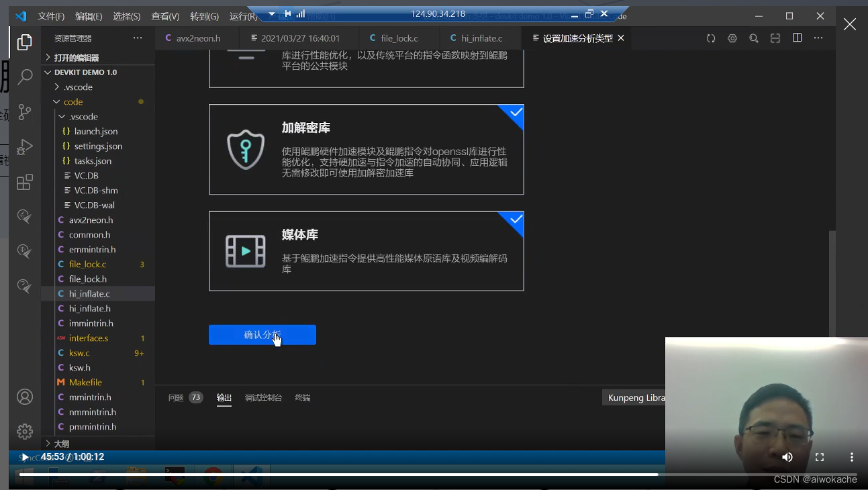The image size is (868, 490).
Task: Open Explorer panel more actions (···)
Action: tap(138, 38)
